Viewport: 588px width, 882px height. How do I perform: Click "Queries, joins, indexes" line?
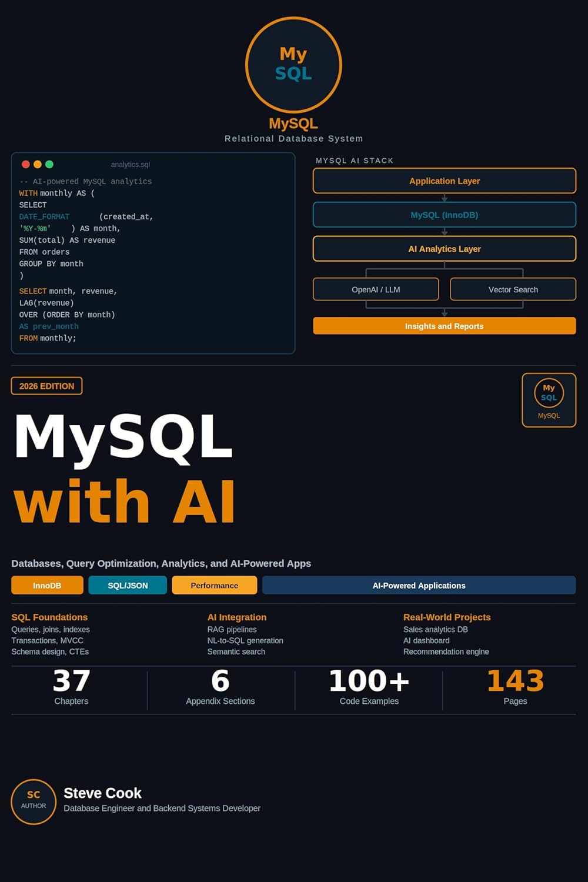point(51,630)
